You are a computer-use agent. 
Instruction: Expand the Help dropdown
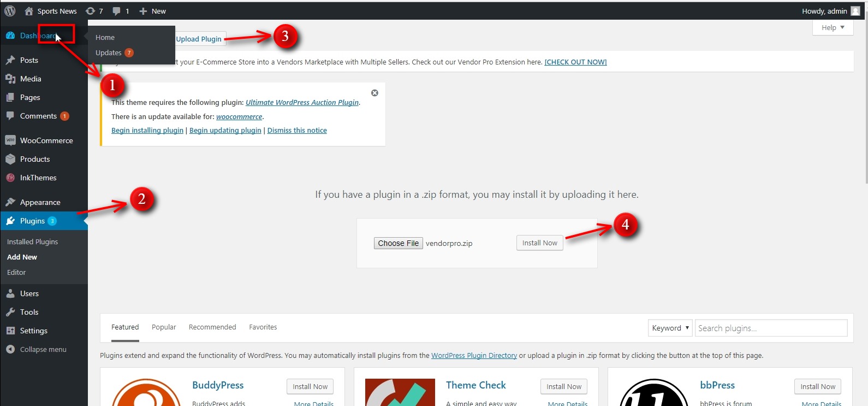pos(833,27)
